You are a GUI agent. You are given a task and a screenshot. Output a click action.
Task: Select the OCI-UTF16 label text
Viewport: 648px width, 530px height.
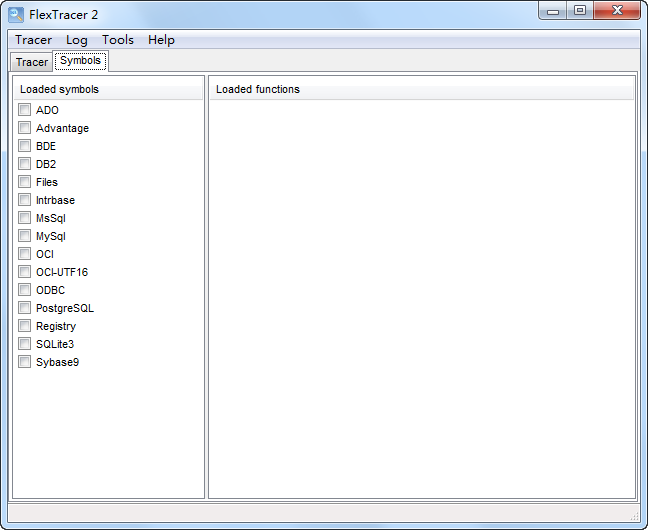[62, 272]
